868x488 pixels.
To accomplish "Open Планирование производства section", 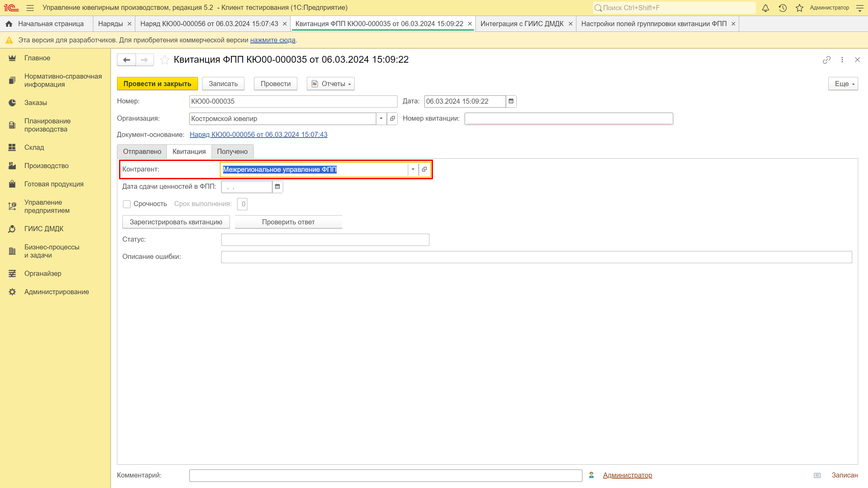I will click(x=47, y=125).
